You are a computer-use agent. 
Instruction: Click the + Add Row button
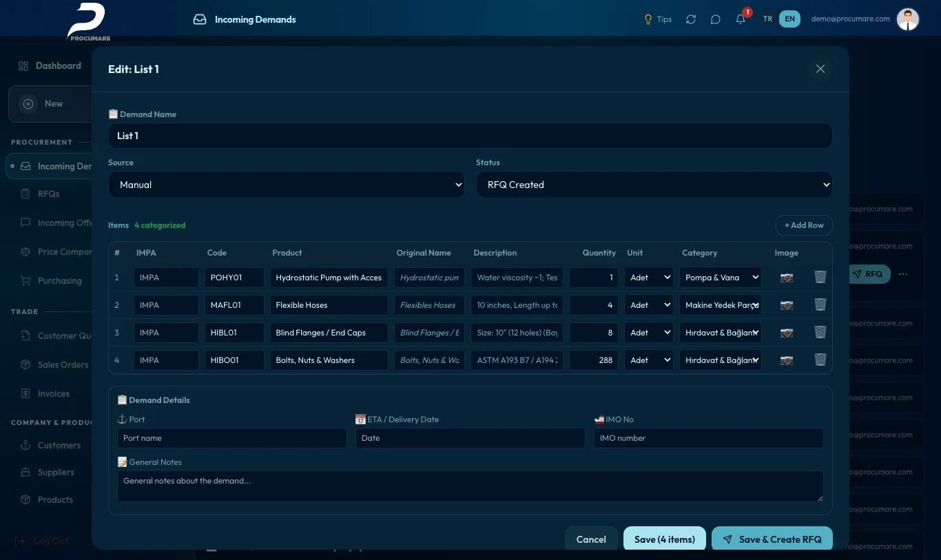[804, 225]
